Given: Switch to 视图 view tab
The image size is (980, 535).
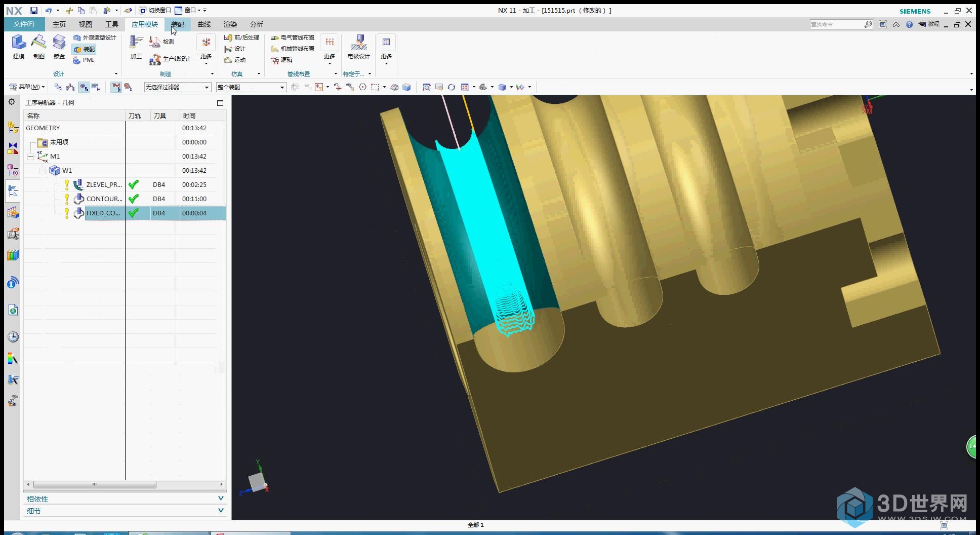Looking at the screenshot, I should point(86,24).
